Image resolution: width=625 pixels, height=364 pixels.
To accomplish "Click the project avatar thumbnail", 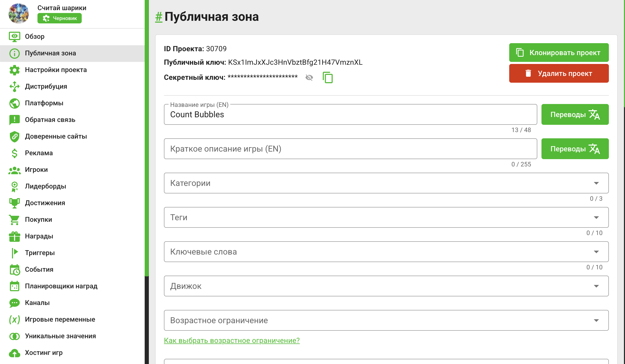I will click(18, 14).
